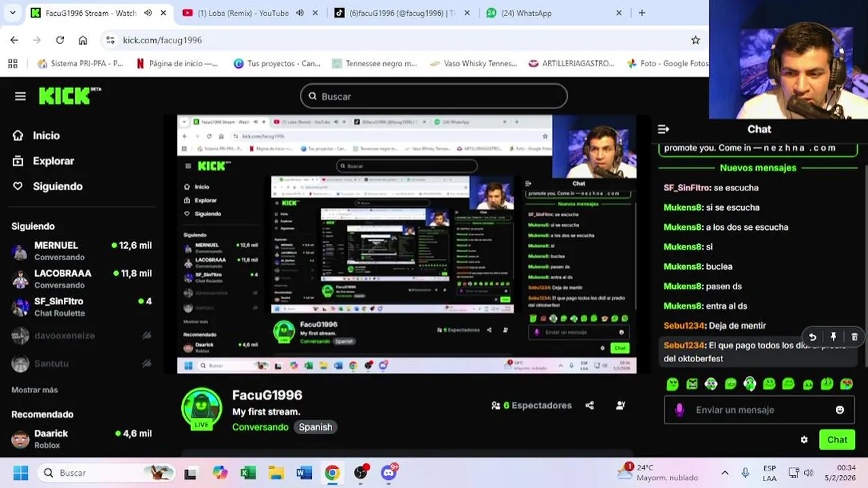The width and height of the screenshot is (868, 488).
Task: Open offline channel davooxeneize
Action: pos(81,335)
